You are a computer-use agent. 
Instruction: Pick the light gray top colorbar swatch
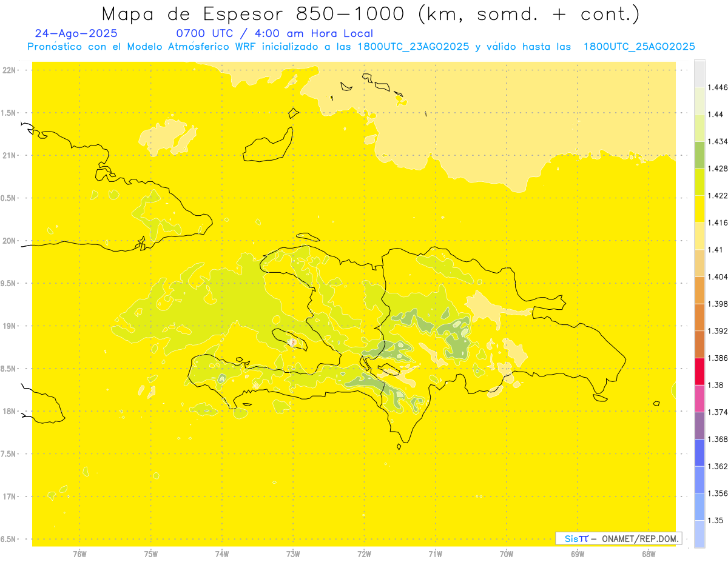pyautogui.click(x=699, y=73)
